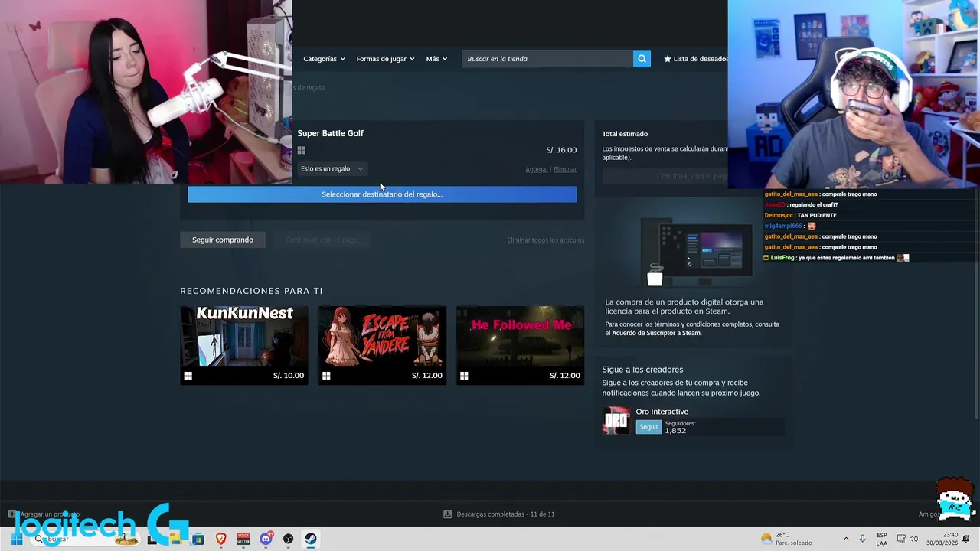The width and height of the screenshot is (980, 551).
Task: Open the Más menu
Action: [436, 59]
